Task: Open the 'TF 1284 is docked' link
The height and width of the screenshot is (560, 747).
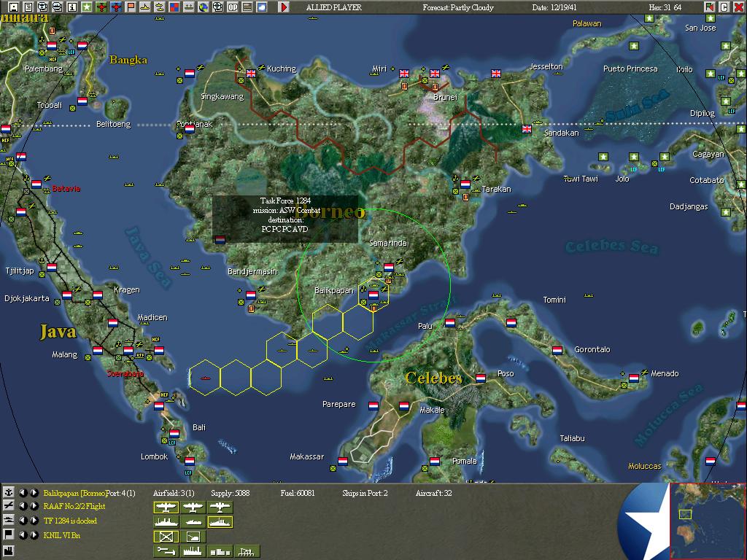Action: click(x=70, y=521)
